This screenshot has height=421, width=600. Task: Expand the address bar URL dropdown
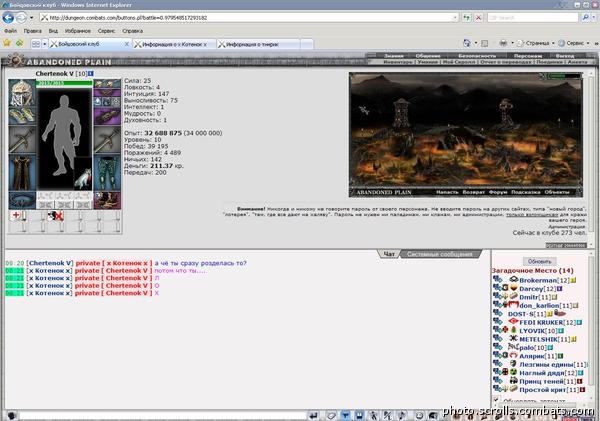click(x=455, y=18)
